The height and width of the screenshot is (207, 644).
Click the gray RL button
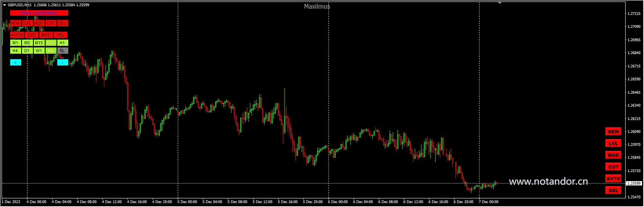pos(62,51)
